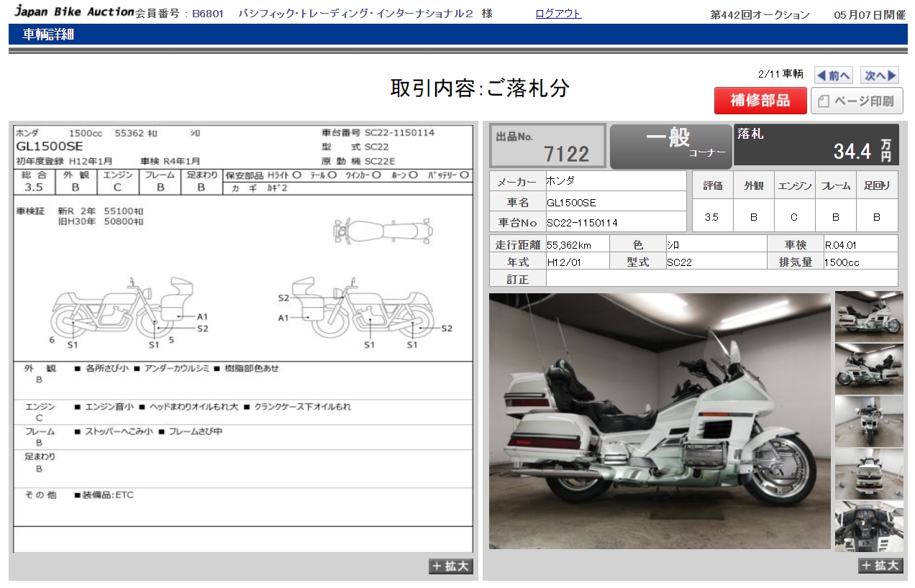Click the ストッパーへこみ小 frame note
The width and height of the screenshot is (915, 588).
click(x=114, y=431)
